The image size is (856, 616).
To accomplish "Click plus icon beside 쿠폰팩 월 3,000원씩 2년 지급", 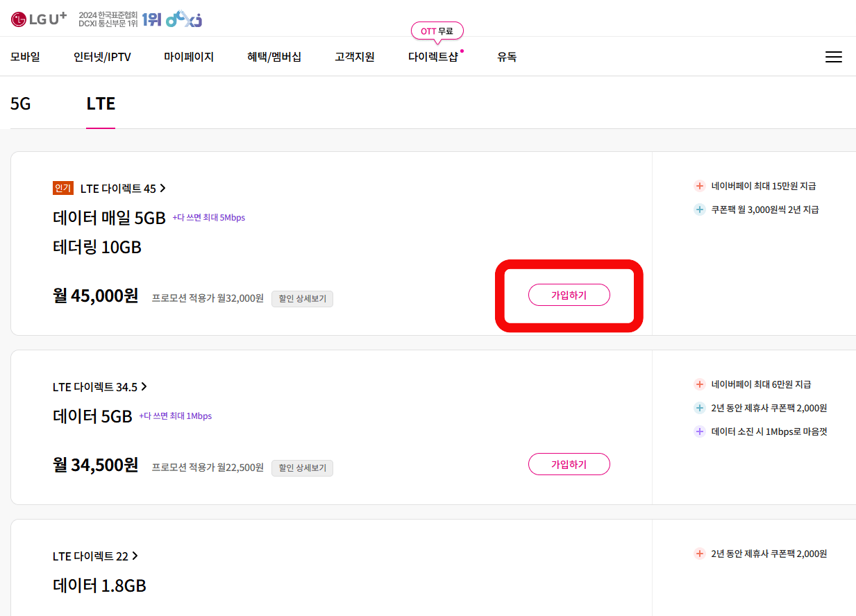I will [700, 209].
